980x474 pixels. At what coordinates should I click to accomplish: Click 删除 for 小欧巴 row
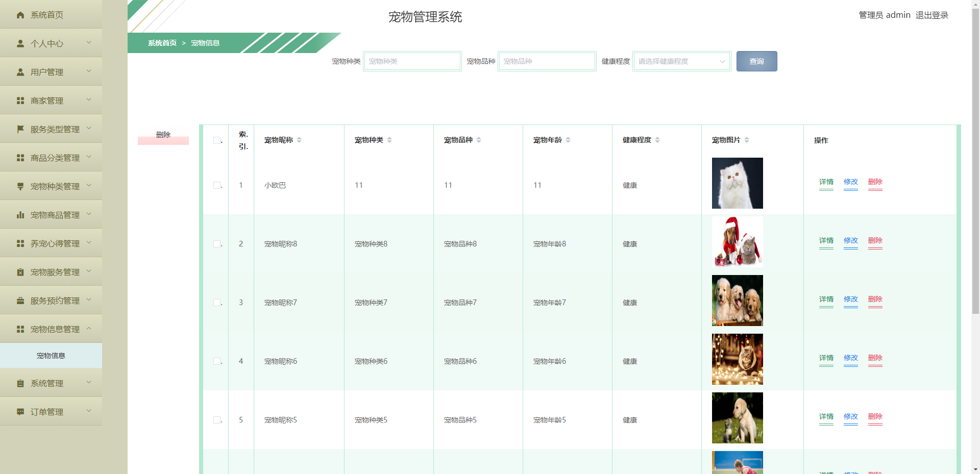point(875,183)
